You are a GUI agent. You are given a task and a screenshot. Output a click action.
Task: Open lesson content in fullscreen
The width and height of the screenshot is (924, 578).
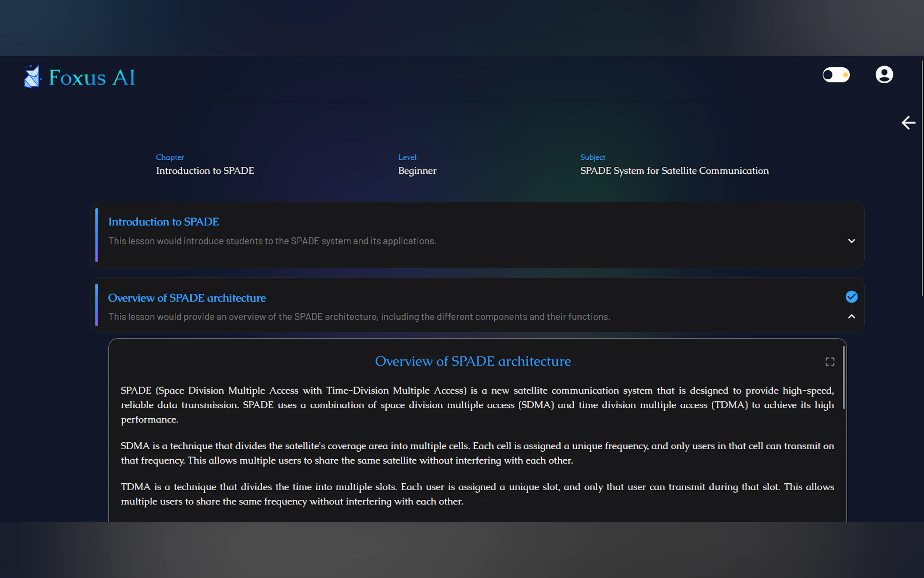click(830, 362)
